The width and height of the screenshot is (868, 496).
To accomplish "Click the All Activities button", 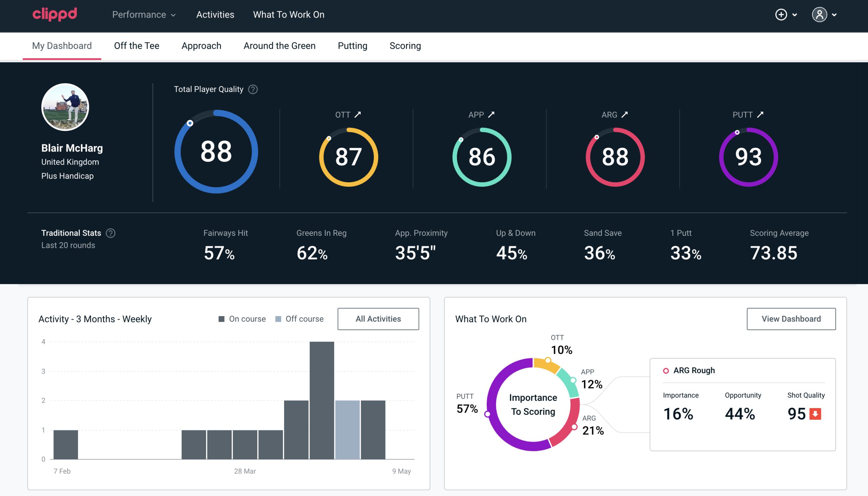I will coord(378,318).
